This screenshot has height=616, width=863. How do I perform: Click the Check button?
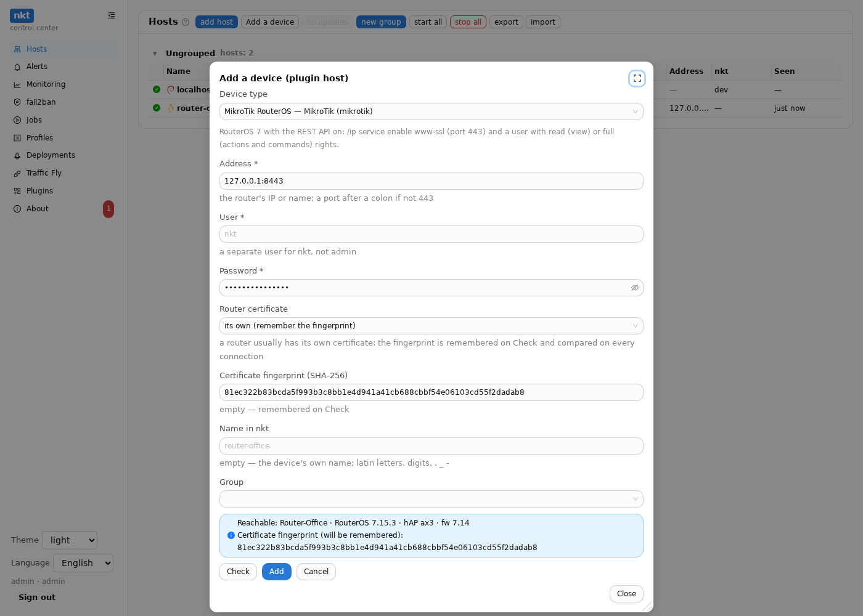238,572
